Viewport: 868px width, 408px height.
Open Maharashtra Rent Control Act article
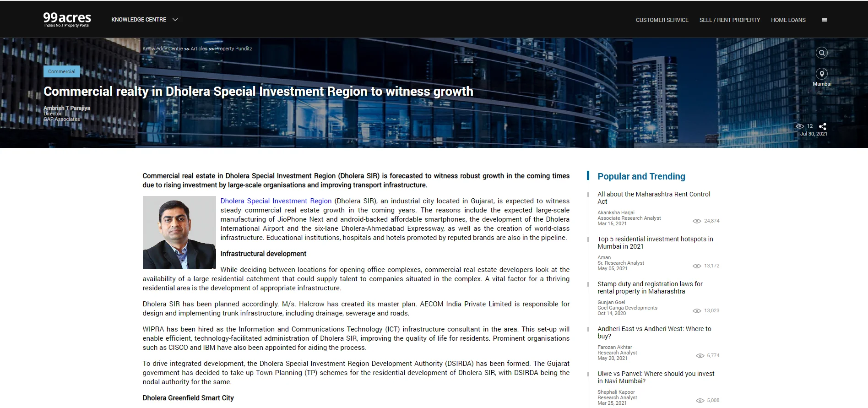coord(654,198)
